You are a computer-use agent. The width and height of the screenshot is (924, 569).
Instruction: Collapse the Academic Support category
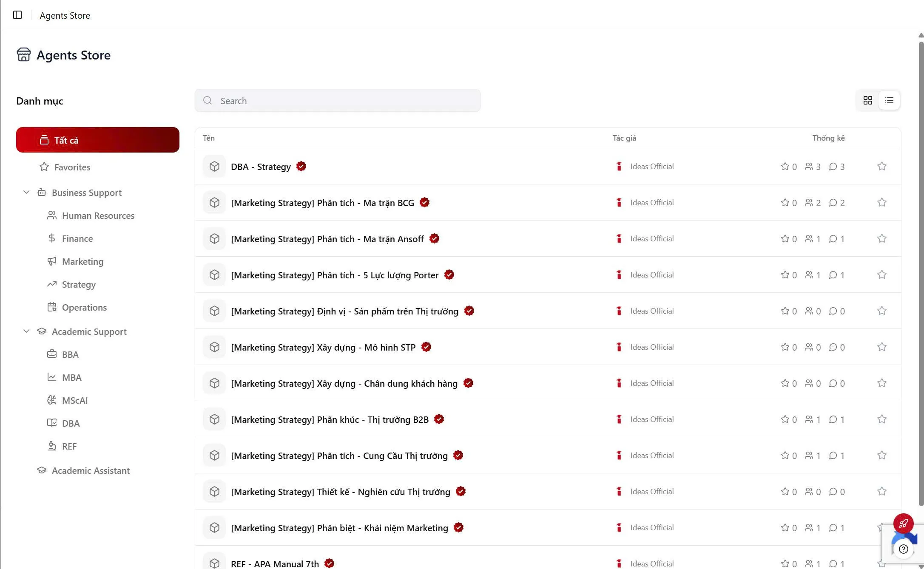tap(26, 331)
